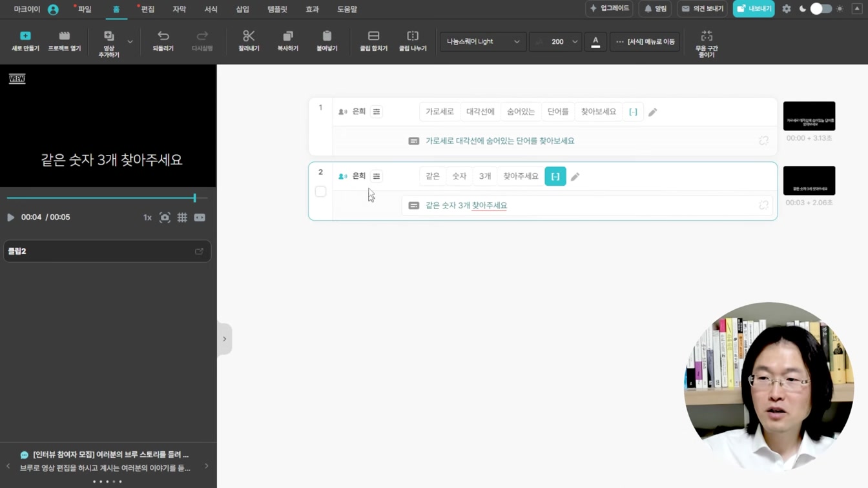The width and height of the screenshot is (868, 488).
Task: Collapse the ribbon with the top-right chevron
Action: [x=858, y=9]
